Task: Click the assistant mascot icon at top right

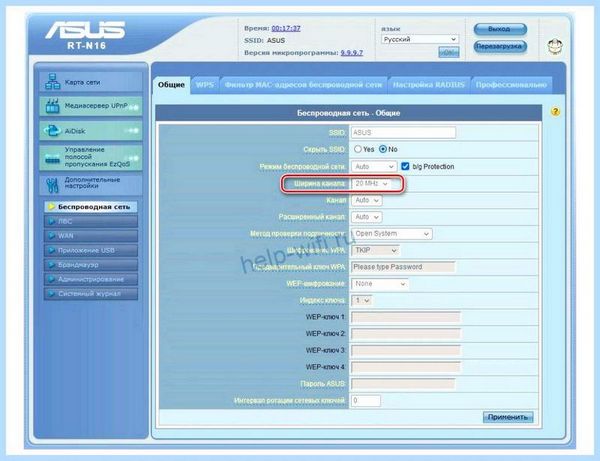Action: 554,47
